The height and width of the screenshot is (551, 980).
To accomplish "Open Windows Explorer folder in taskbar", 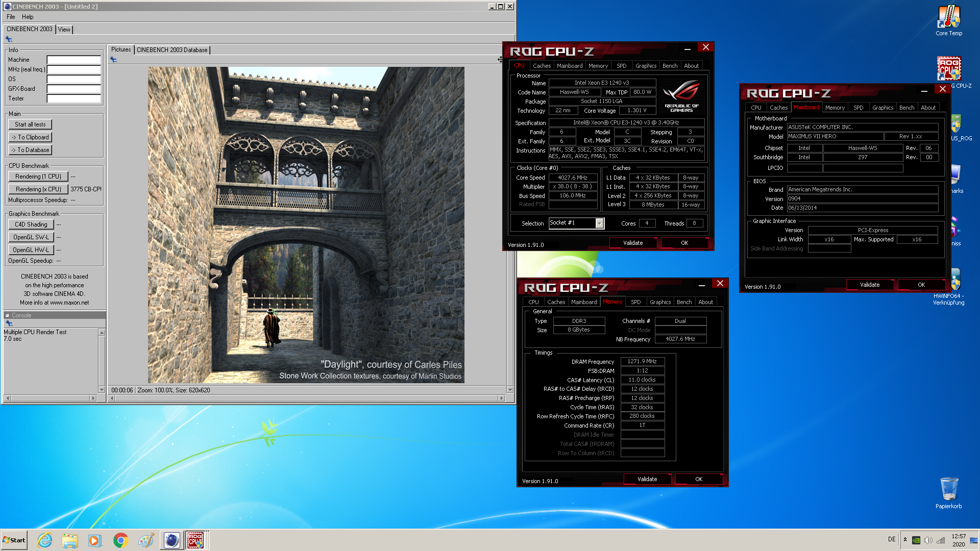I will [x=70, y=540].
